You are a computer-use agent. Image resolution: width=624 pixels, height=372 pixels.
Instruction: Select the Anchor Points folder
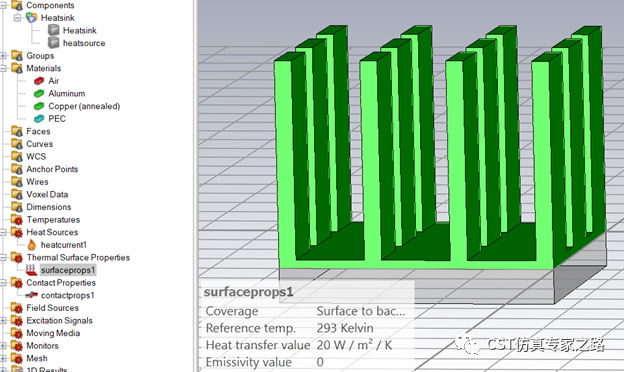click(52, 169)
